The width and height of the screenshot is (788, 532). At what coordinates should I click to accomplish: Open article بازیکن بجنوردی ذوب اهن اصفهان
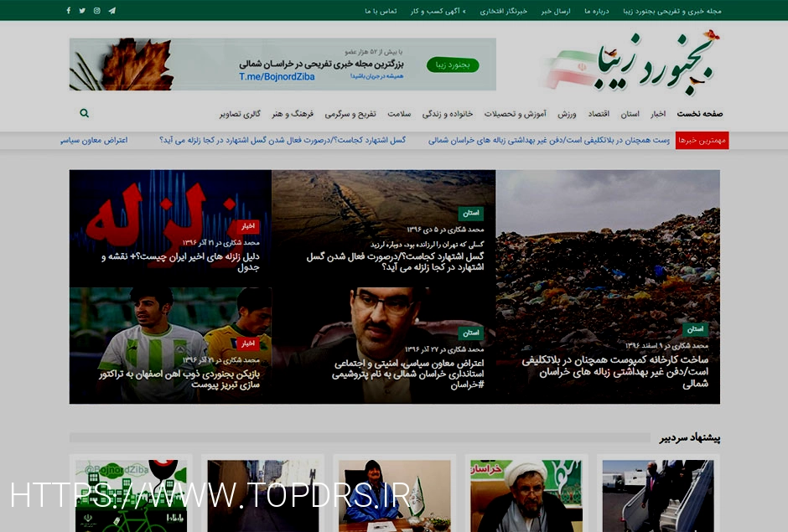coord(179,380)
